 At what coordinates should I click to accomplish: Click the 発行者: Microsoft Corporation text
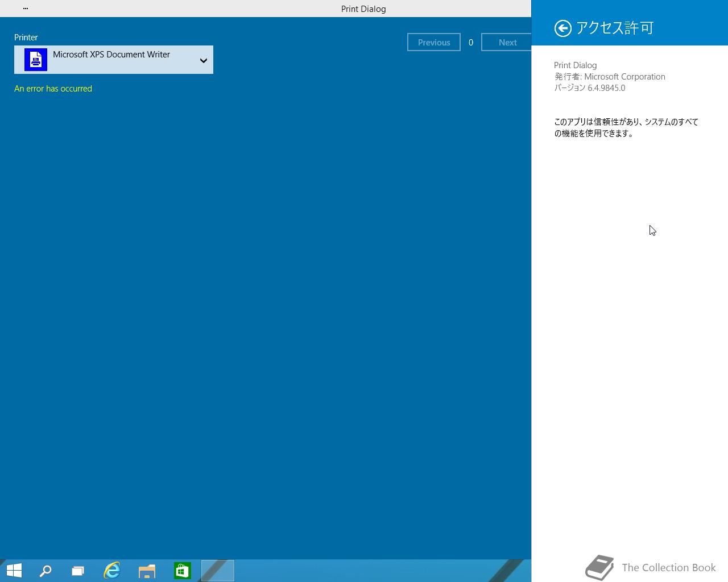click(x=610, y=77)
